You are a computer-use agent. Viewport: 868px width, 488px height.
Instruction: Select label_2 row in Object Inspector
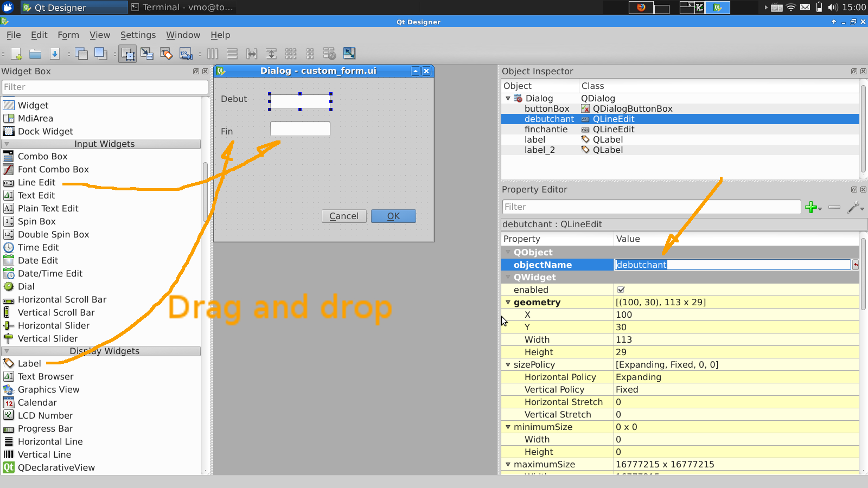click(680, 150)
